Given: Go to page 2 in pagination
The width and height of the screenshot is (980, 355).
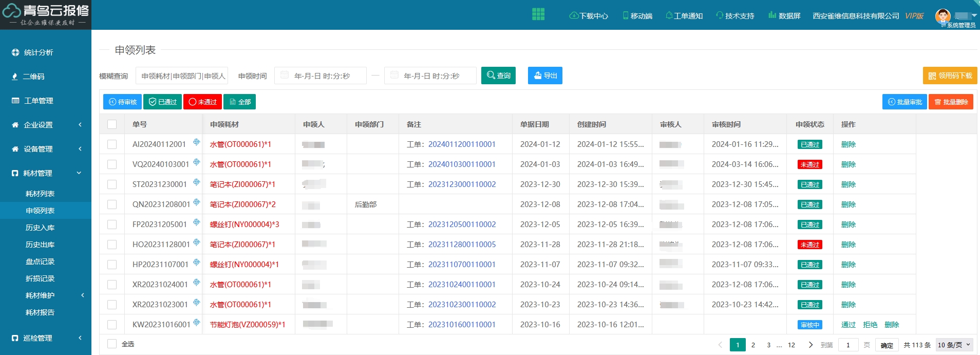Looking at the screenshot, I should point(753,345).
